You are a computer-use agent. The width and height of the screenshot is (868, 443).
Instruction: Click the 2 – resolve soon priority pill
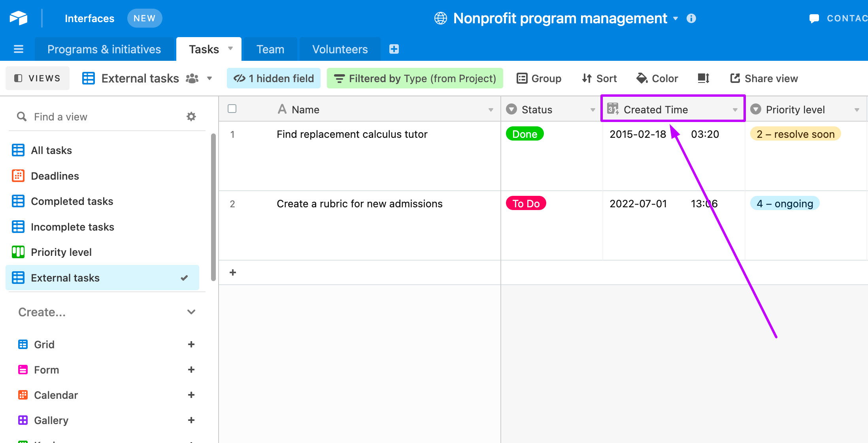(795, 134)
